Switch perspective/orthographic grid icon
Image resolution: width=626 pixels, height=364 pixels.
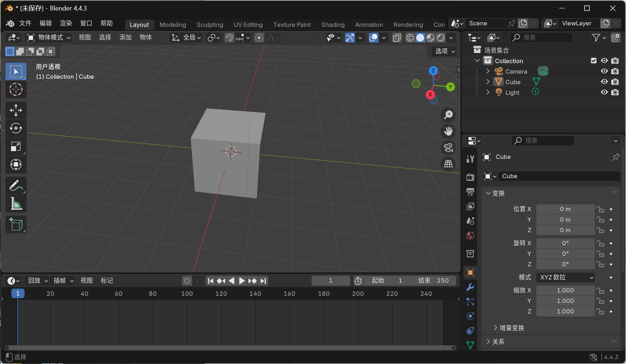(449, 164)
